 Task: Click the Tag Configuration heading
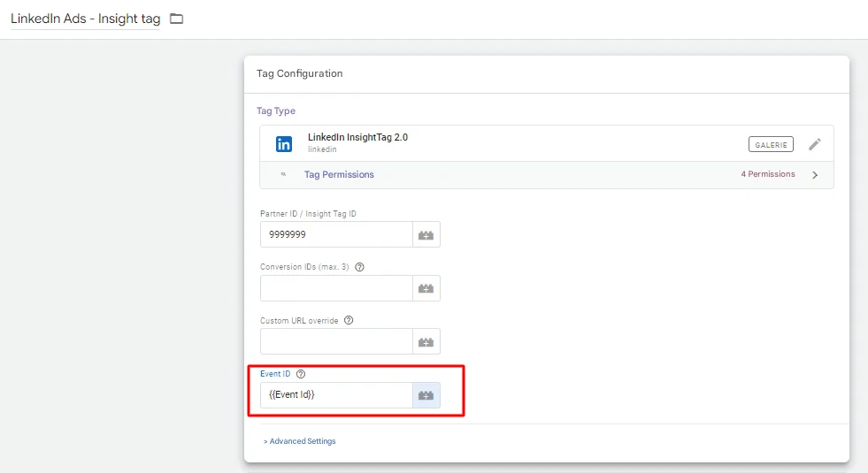point(299,73)
